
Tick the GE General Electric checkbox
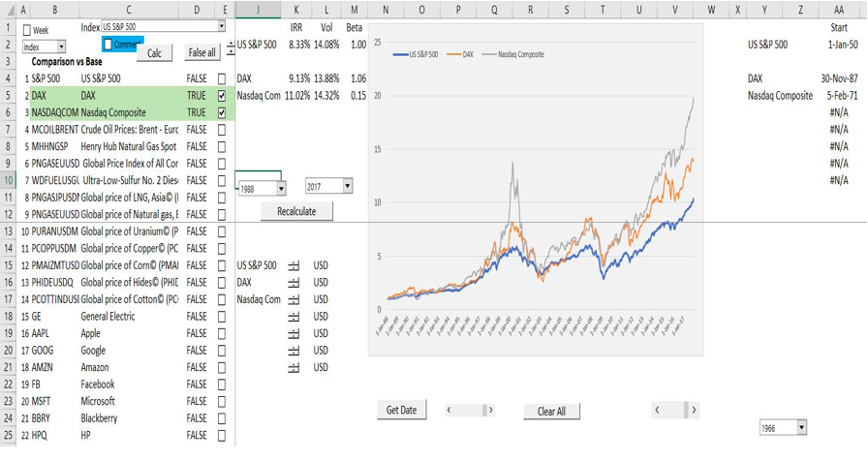tap(222, 317)
